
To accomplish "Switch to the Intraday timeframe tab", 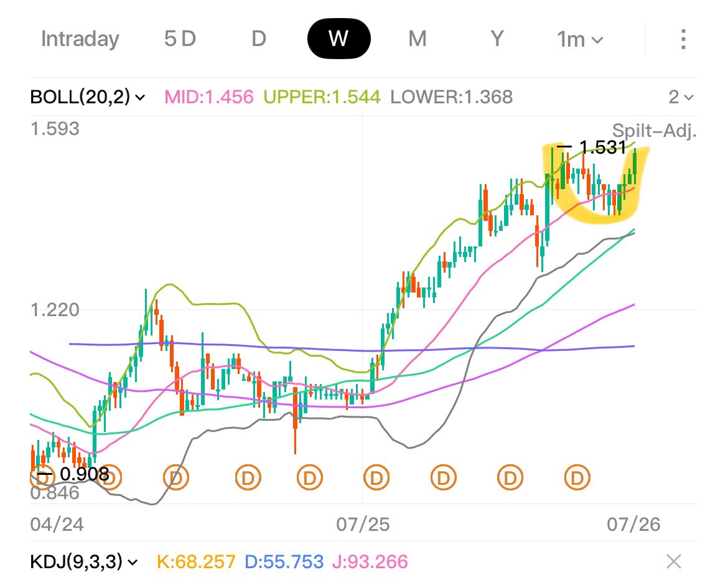I will (x=80, y=39).
